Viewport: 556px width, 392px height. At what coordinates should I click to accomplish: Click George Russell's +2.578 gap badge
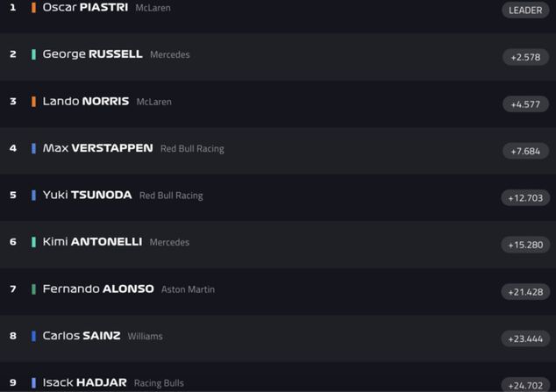pyautogui.click(x=525, y=57)
